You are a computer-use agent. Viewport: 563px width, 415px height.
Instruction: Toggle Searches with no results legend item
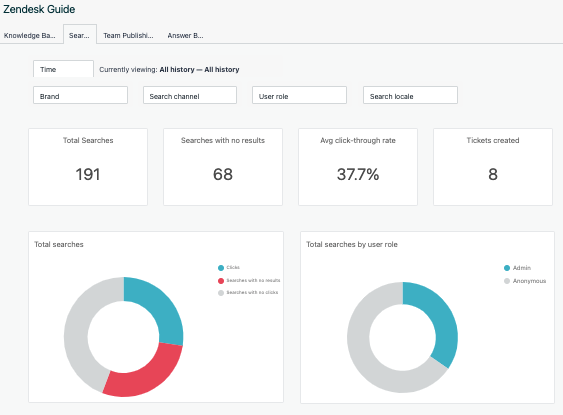pyautogui.click(x=249, y=280)
